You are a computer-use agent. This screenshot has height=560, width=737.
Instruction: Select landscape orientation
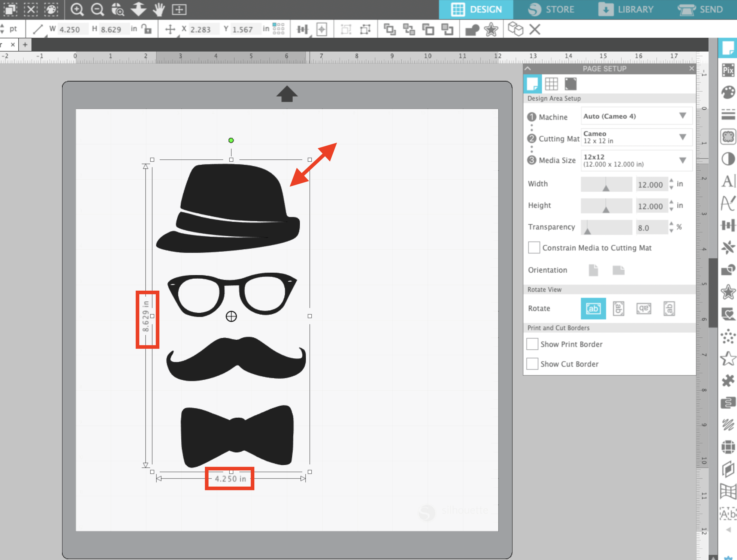pyautogui.click(x=619, y=270)
